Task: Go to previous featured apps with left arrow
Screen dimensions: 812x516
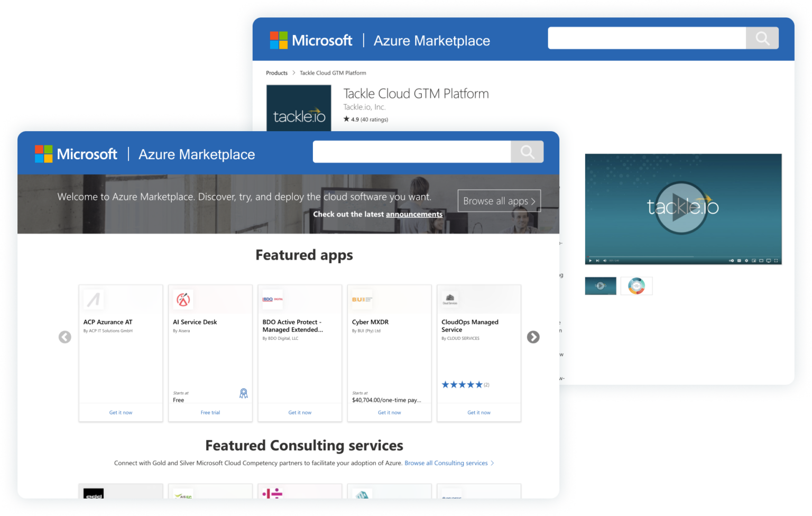Action: 64,337
